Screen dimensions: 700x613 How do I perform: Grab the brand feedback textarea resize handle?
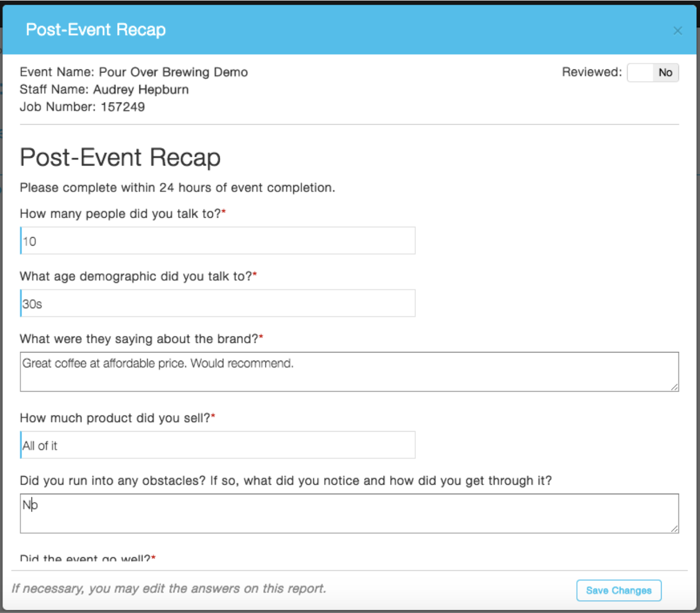pos(674,387)
